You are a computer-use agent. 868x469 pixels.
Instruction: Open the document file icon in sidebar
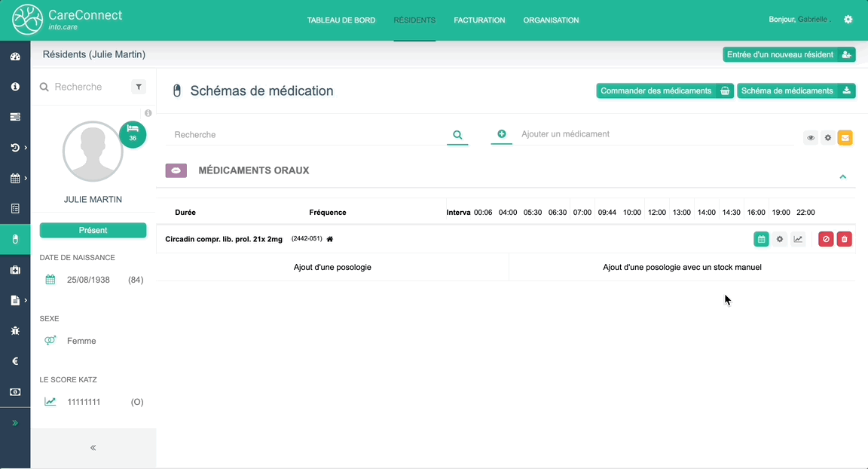(x=15, y=300)
